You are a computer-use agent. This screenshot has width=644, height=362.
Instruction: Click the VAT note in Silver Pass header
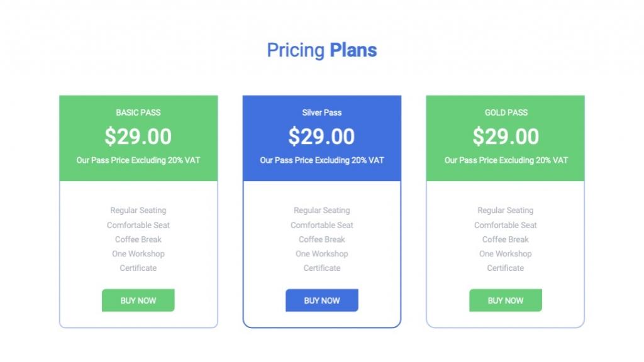click(x=322, y=160)
